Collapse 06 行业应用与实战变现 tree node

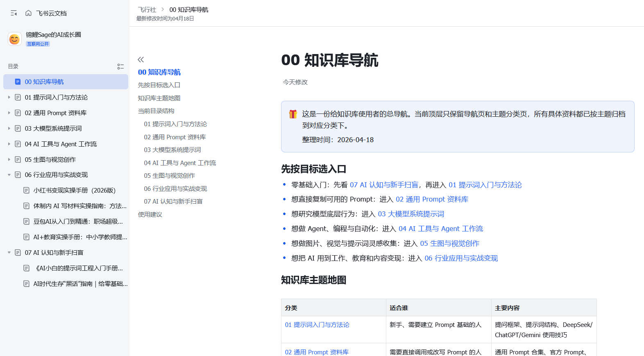[9, 175]
